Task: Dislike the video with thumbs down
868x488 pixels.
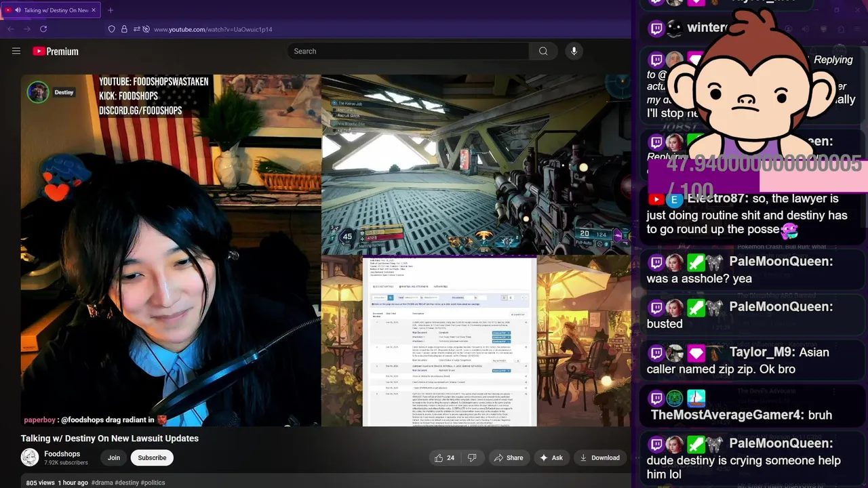Action: tap(472, 457)
